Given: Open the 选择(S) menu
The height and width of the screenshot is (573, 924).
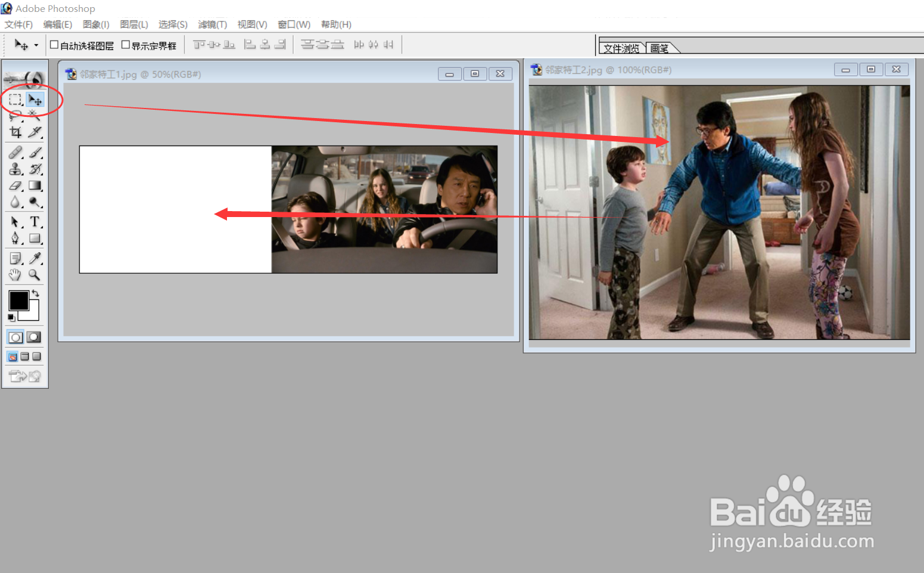Looking at the screenshot, I should 173,24.
